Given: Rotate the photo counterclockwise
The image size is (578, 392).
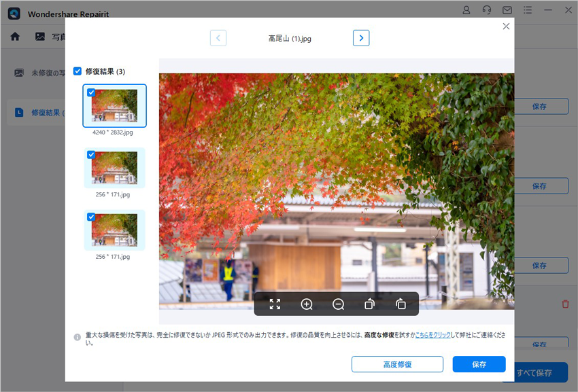Looking at the screenshot, I should [x=369, y=304].
